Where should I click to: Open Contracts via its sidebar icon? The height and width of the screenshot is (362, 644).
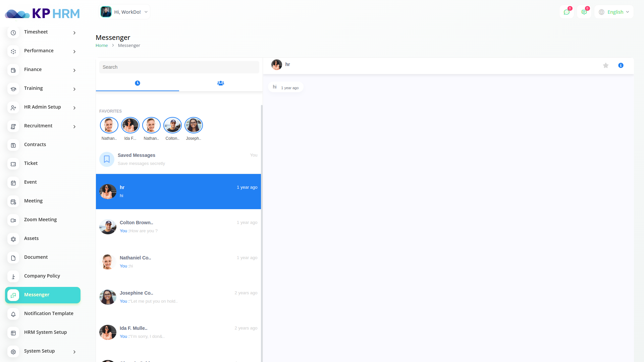click(13, 145)
